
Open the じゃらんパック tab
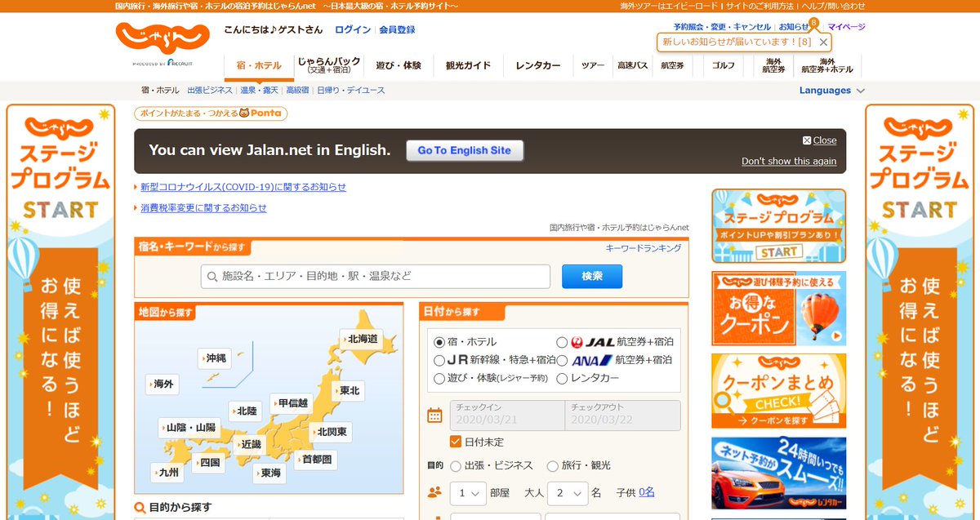pos(329,66)
